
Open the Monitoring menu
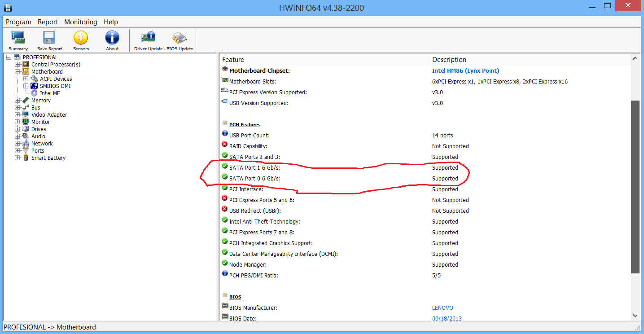coord(81,22)
